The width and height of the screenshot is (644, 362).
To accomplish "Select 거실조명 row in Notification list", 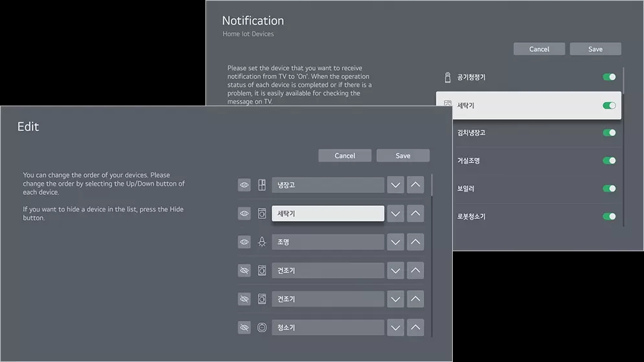I will point(528,161).
